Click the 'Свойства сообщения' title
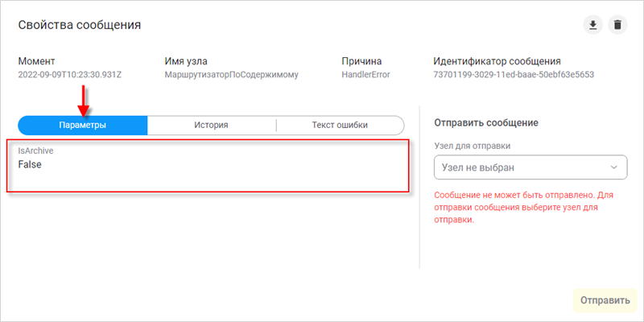Image resolution: width=644 pixels, height=322 pixels. pos(80,25)
